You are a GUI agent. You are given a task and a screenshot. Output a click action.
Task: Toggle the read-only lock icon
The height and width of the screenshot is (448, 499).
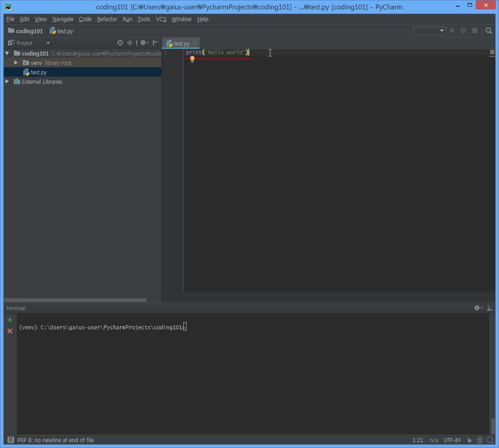(469, 440)
